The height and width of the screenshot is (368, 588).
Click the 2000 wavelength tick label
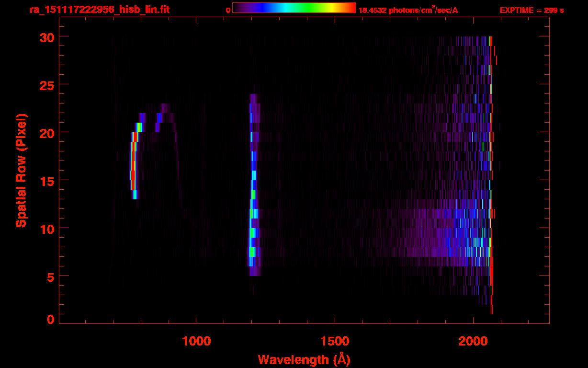click(473, 340)
